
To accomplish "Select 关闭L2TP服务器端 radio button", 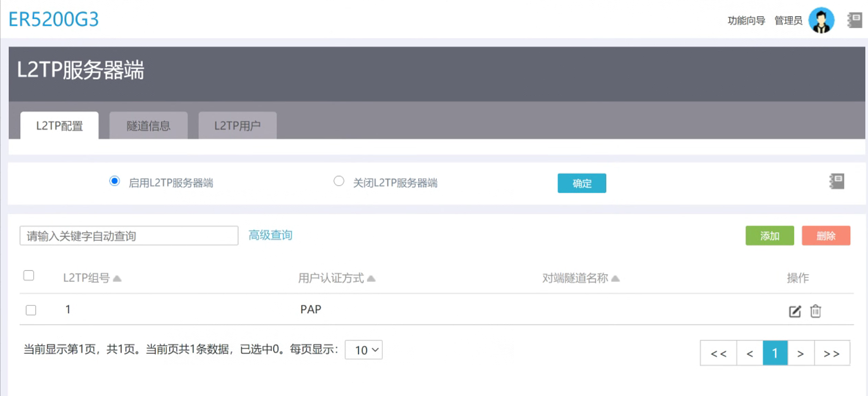I will tap(339, 181).
